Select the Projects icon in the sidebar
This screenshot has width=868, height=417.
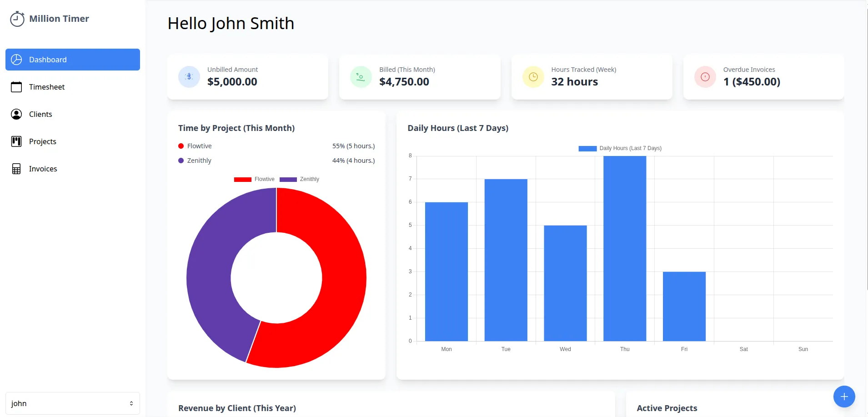(x=16, y=141)
